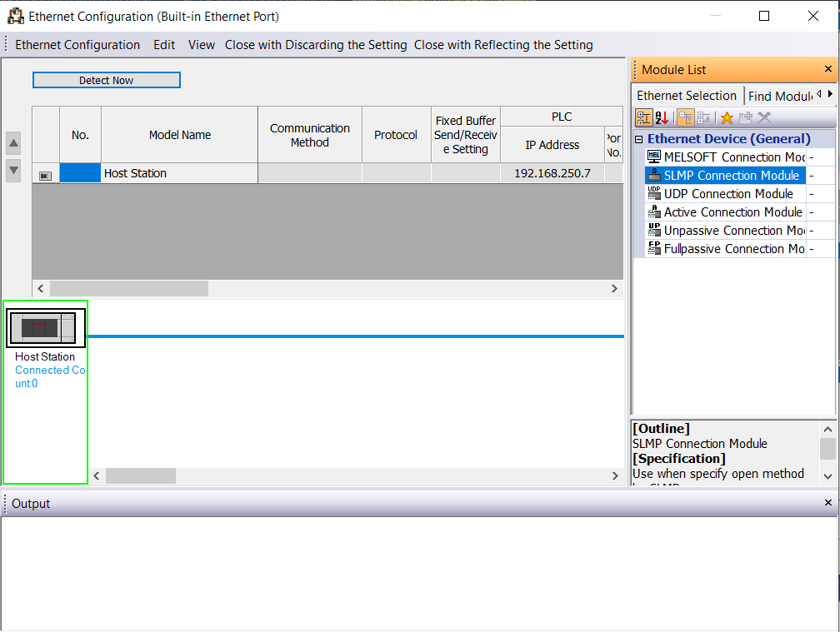Click the yellow star favorites icon

pyautogui.click(x=727, y=117)
